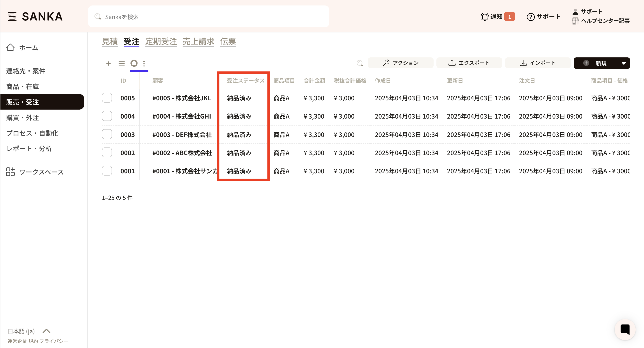The width and height of the screenshot is (644, 348).
Task: Open the サポート user account menu
Action: pos(591,11)
